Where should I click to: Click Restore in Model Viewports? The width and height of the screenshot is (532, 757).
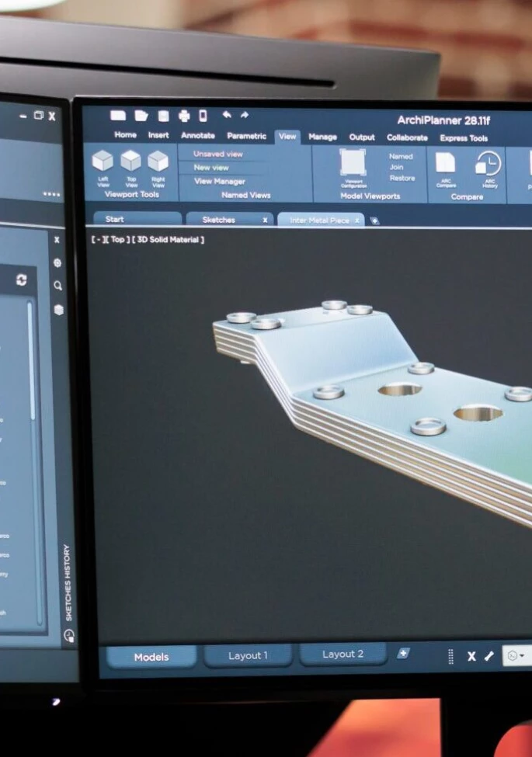402,178
